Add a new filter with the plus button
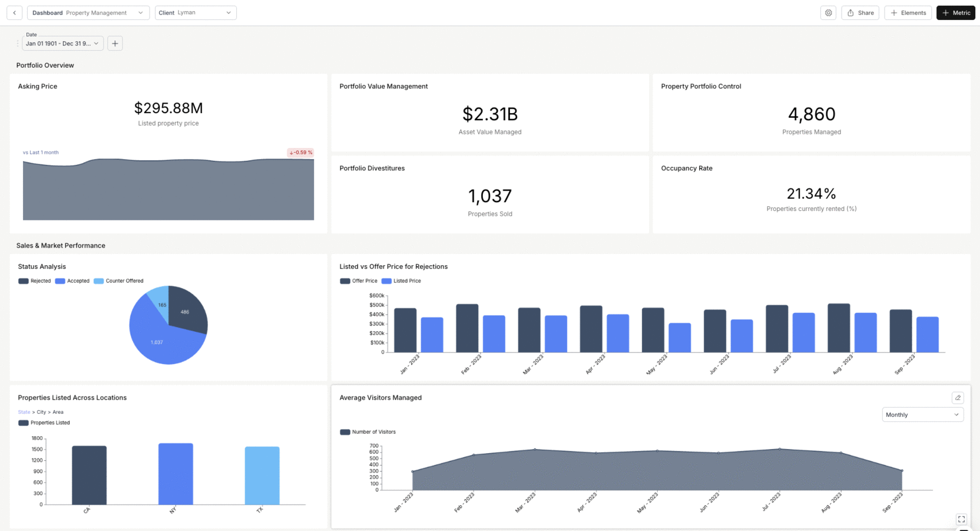This screenshot has width=980, height=531. [115, 43]
